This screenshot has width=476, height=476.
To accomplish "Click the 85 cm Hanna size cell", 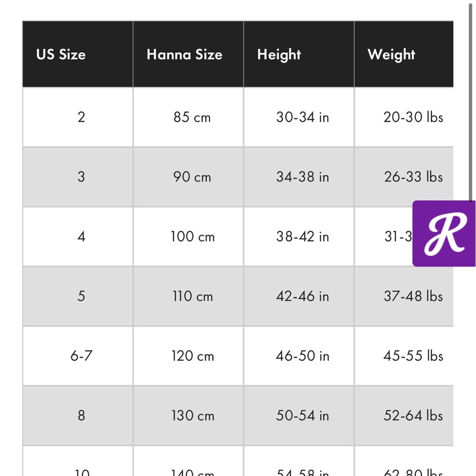I will pyautogui.click(x=188, y=117).
